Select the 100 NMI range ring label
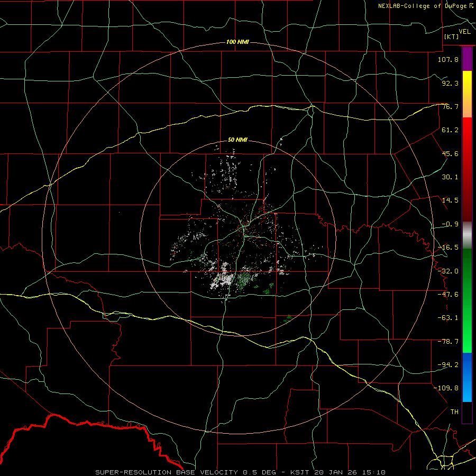 point(237,42)
